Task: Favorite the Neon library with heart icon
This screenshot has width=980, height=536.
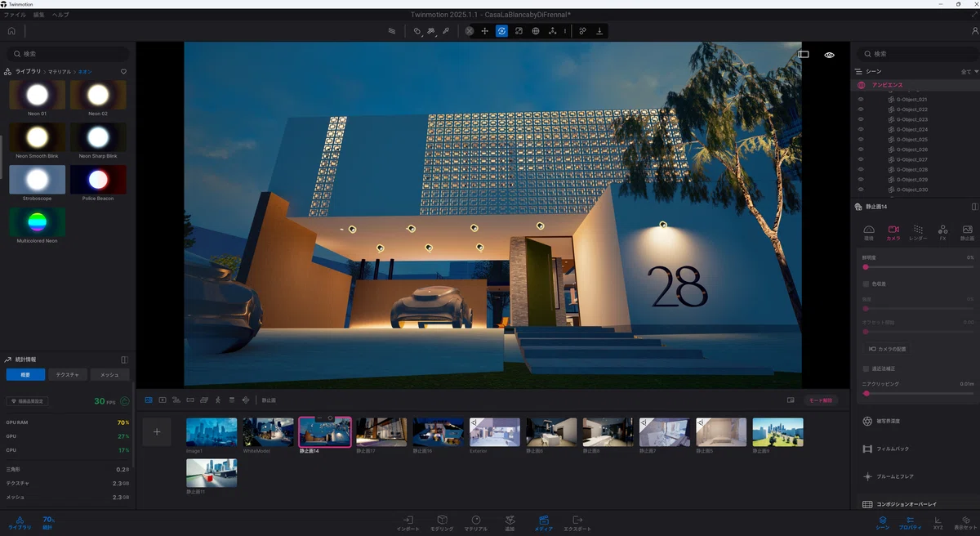Action: pos(124,72)
